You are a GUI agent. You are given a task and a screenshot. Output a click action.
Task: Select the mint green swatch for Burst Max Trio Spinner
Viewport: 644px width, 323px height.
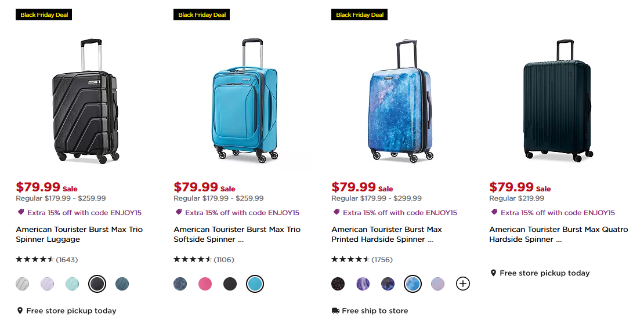pyautogui.click(x=73, y=284)
